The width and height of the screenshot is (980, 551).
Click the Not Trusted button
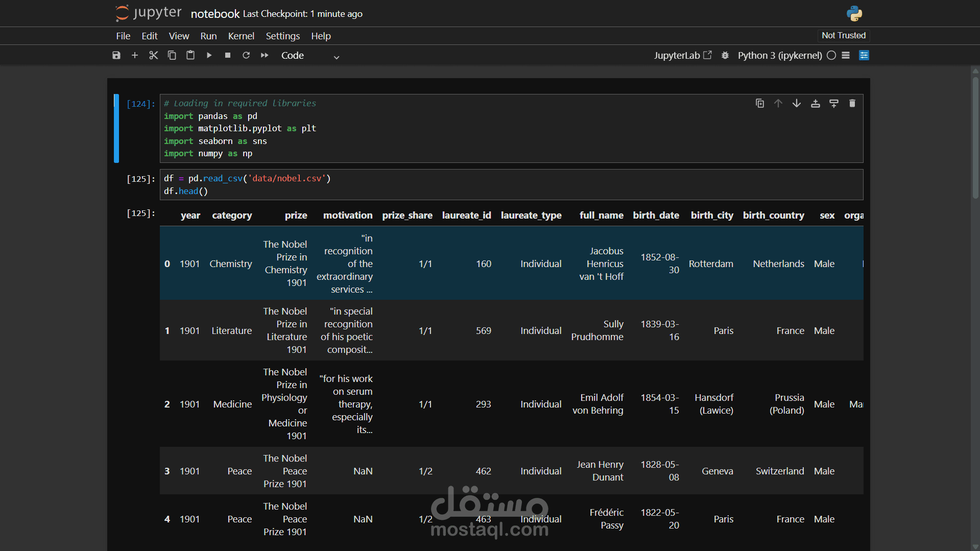pyautogui.click(x=844, y=35)
